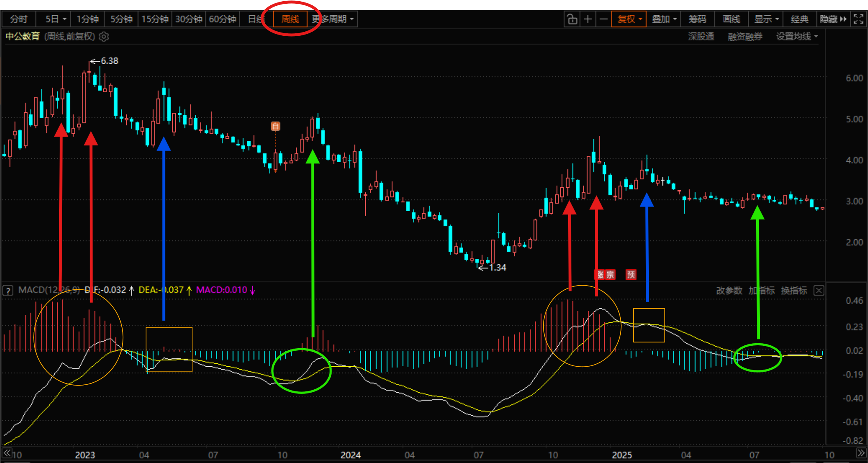
Task: Open the 设置均线 dropdown
Action: pos(797,37)
